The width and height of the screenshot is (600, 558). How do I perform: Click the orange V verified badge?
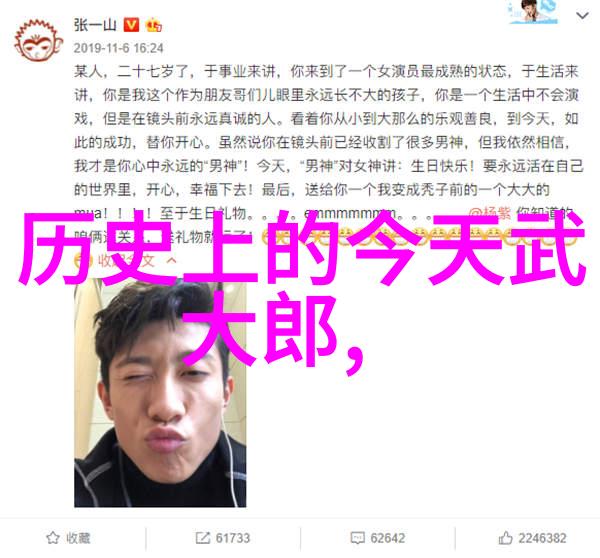click(x=131, y=25)
